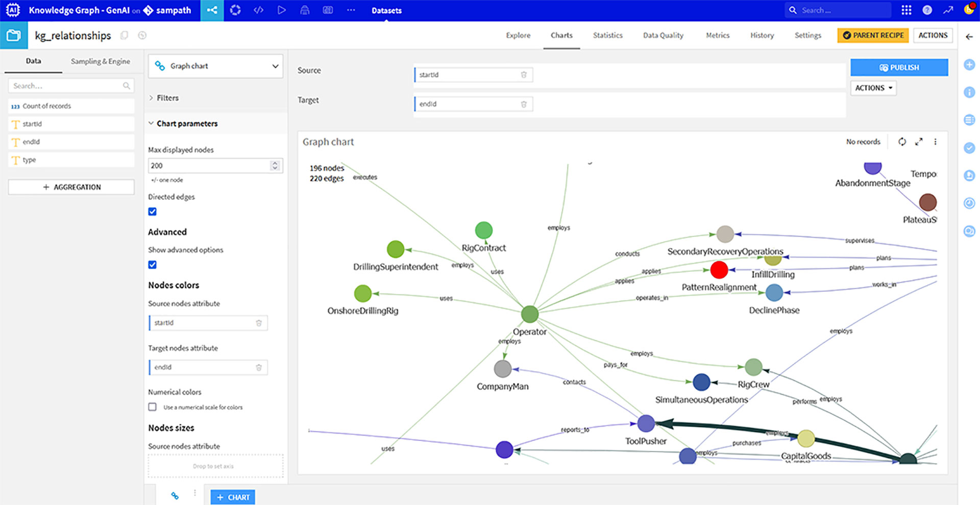Toggle Show advanced options checkbox
Viewport: 980px width, 505px height.
point(152,264)
